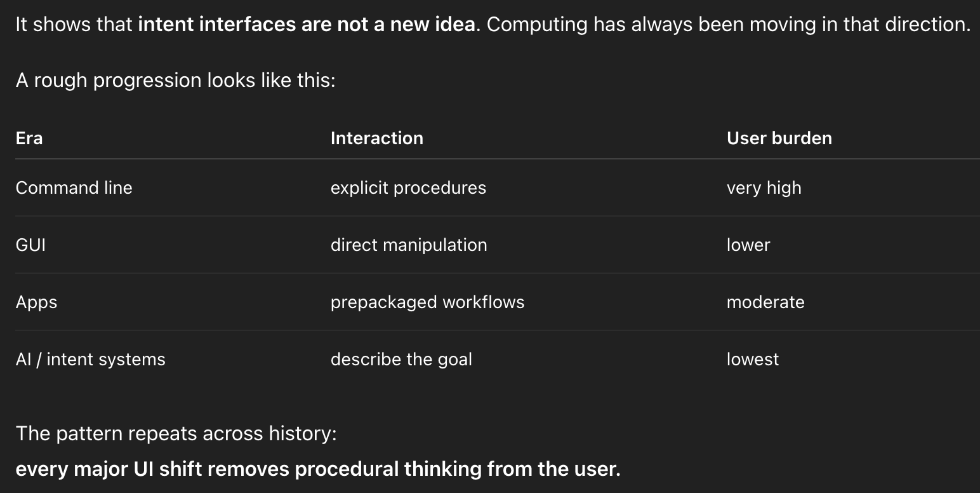The image size is (980, 493).
Task: Click the "prepackaged workflows" cell
Action: (427, 302)
